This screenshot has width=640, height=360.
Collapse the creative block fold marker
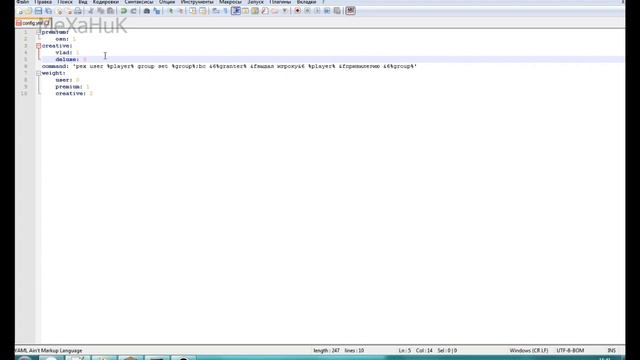[38, 46]
